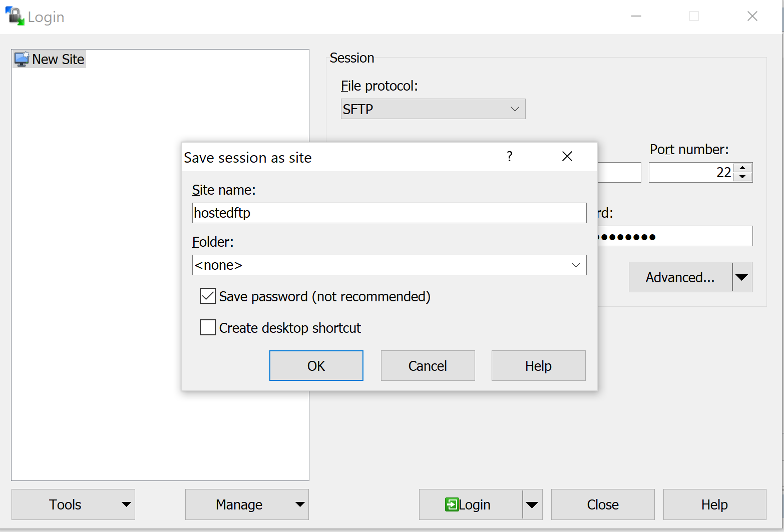The image size is (784, 532).
Task: Increase port number with up arrow
Action: coord(742,168)
